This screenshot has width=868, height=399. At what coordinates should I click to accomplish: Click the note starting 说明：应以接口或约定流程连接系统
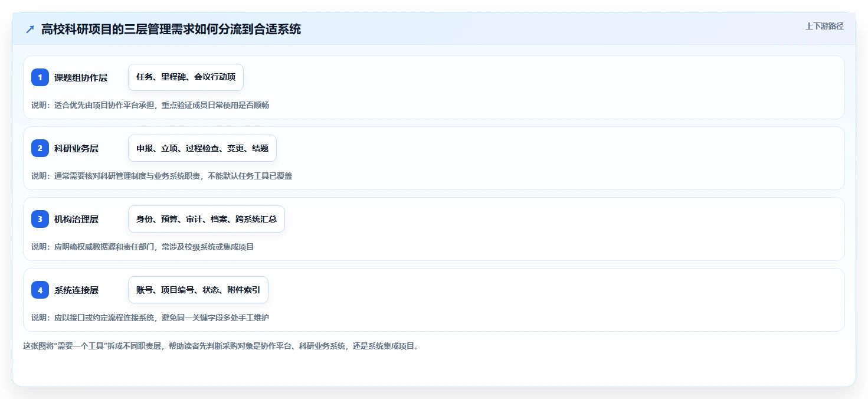(x=150, y=318)
